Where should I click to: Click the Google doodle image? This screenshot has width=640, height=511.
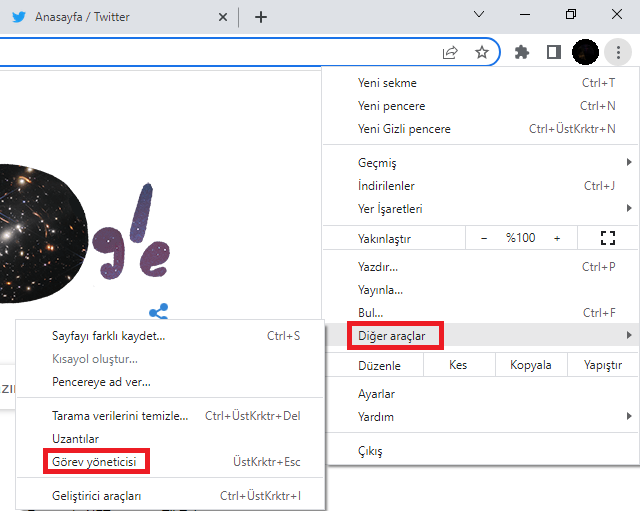point(84,235)
